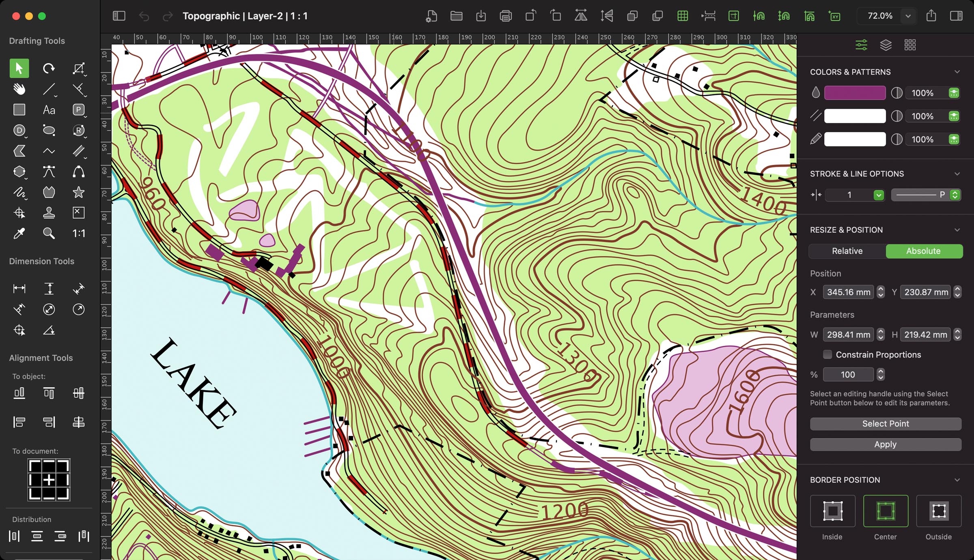The image size is (974, 560).
Task: Collapse the Colors & Patterns section
Action: [x=957, y=72]
